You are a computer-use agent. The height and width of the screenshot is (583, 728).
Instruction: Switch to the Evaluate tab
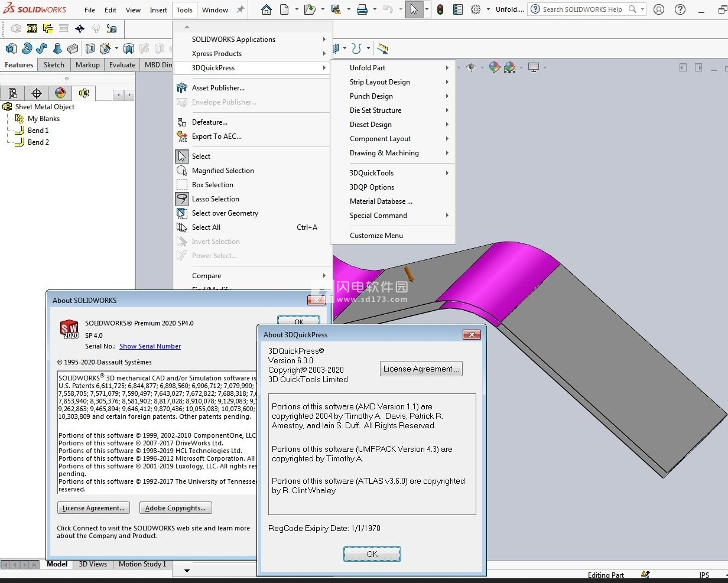(x=122, y=65)
